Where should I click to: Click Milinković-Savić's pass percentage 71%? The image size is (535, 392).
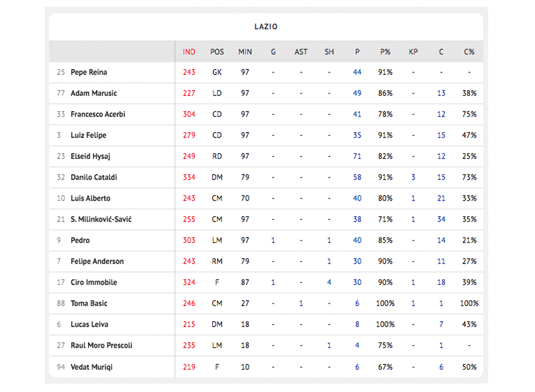pos(385,219)
